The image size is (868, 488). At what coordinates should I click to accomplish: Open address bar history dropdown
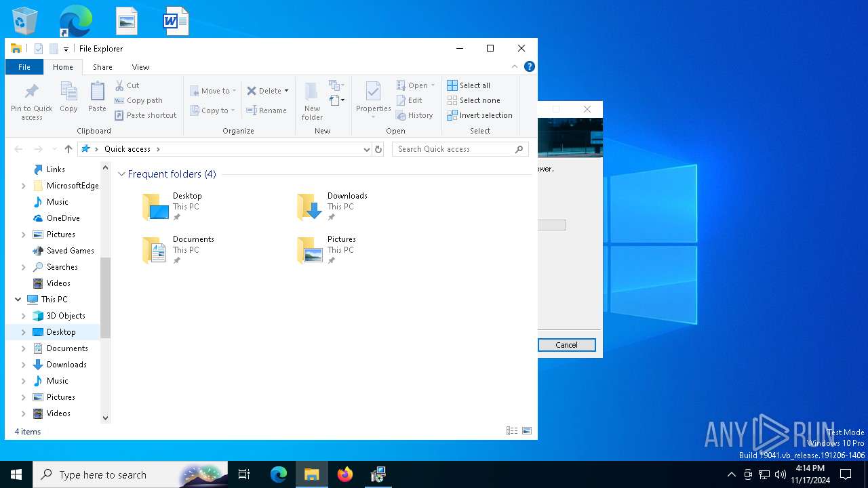(366, 149)
